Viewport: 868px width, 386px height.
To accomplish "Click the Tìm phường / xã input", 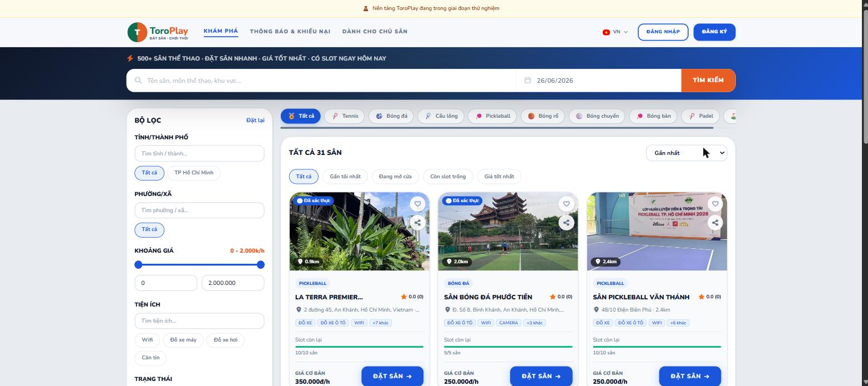I will [199, 210].
